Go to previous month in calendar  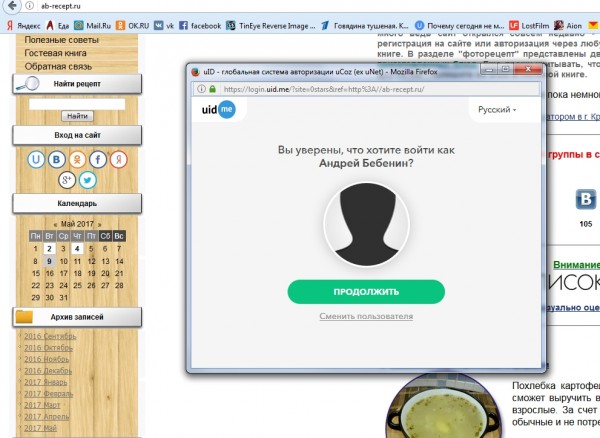pos(55,224)
